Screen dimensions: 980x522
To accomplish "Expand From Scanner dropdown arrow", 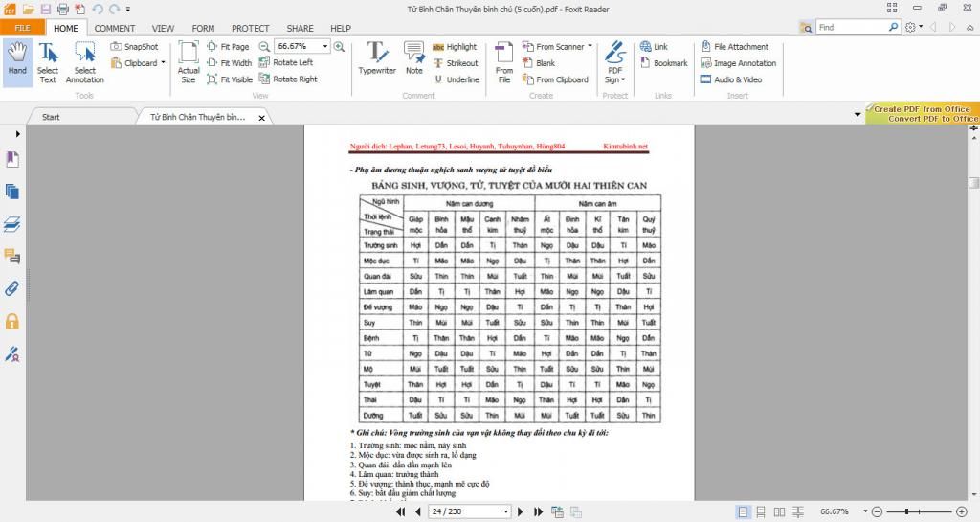I will 590,46.
